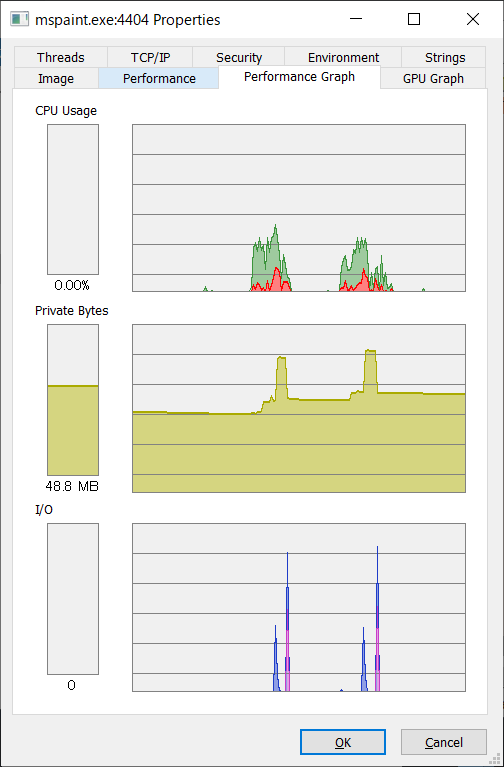Click the Performance Graph tab
This screenshot has height=767, width=504.
[299, 77]
